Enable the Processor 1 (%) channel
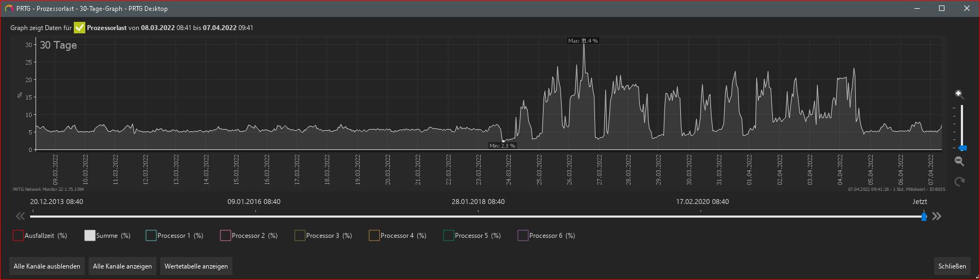Image resolution: width=980 pixels, height=280 pixels. coord(151,236)
